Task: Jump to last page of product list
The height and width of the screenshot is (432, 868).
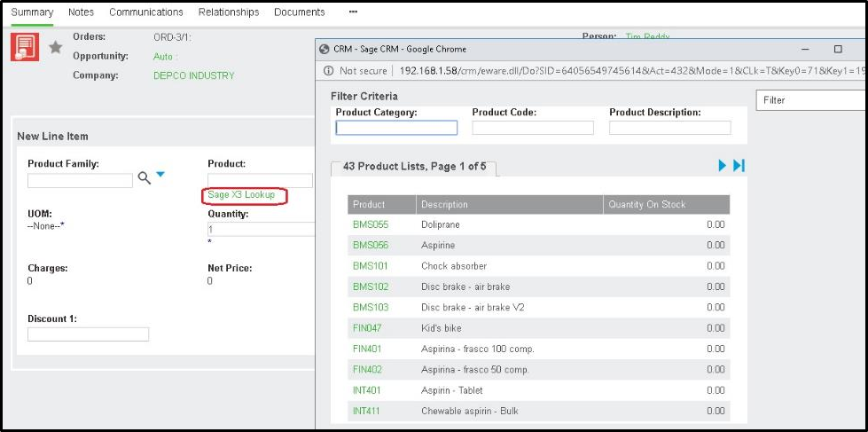Action: [739, 166]
